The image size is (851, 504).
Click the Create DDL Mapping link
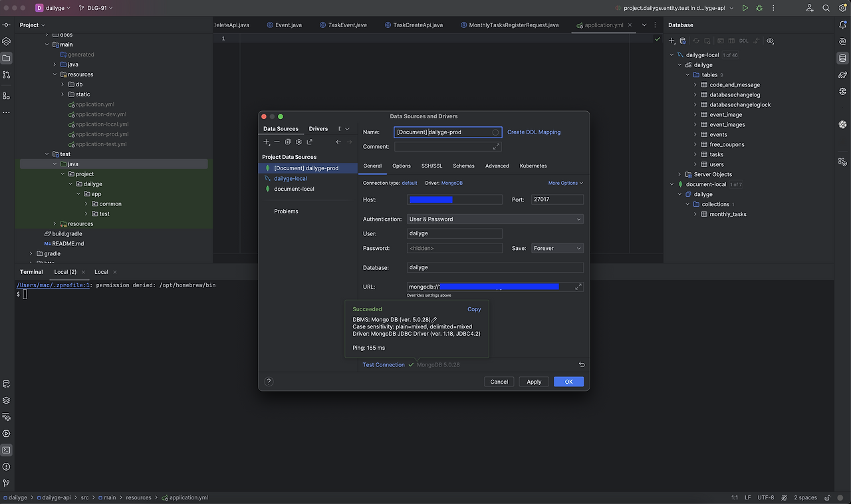tap(534, 132)
